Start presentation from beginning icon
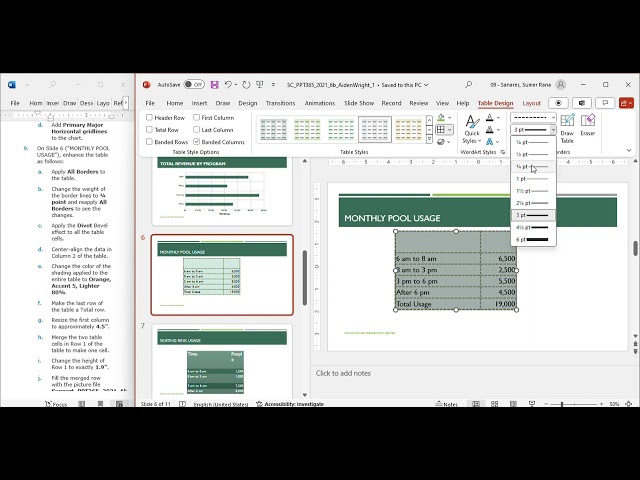 pos(260,84)
